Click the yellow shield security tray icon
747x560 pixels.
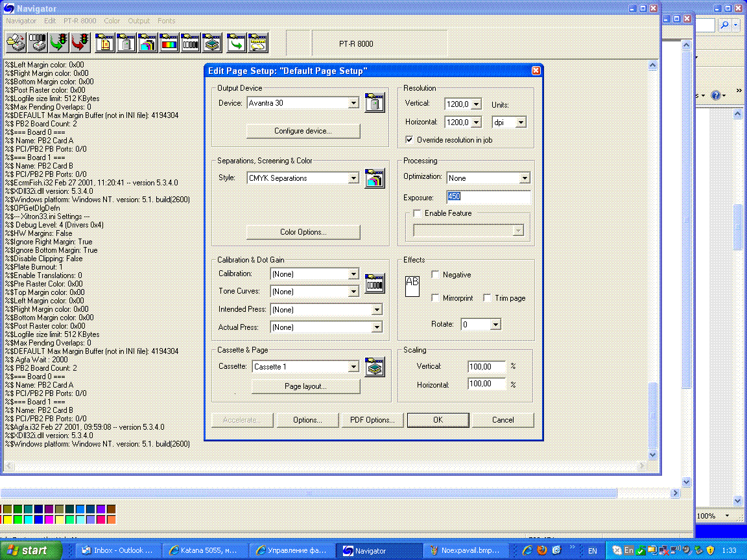710,550
